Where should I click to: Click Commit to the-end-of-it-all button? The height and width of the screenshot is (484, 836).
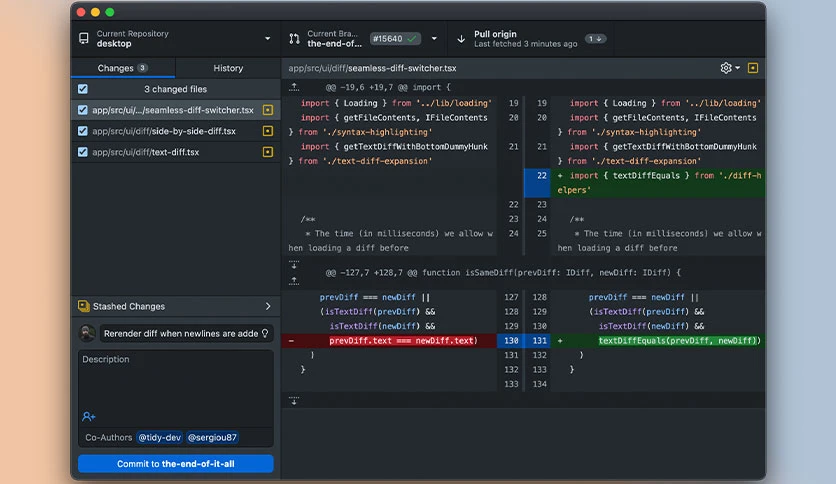175,464
